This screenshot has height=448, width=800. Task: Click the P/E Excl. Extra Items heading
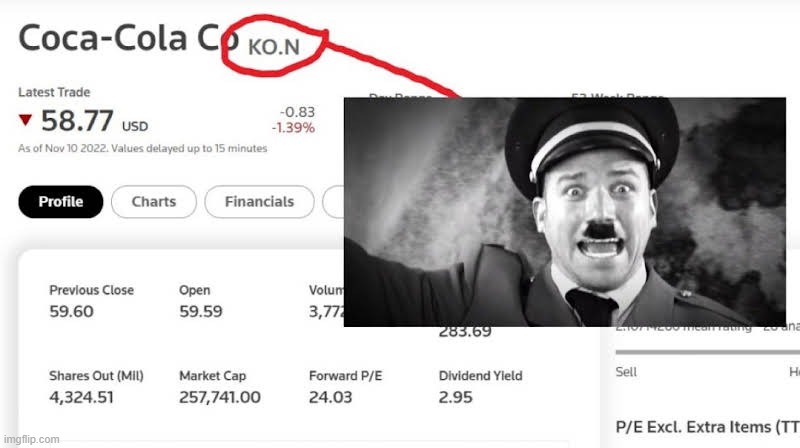(708, 427)
